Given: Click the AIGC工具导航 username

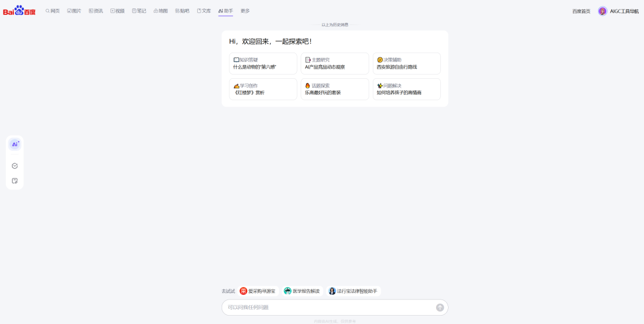Looking at the screenshot, I should pos(624,11).
